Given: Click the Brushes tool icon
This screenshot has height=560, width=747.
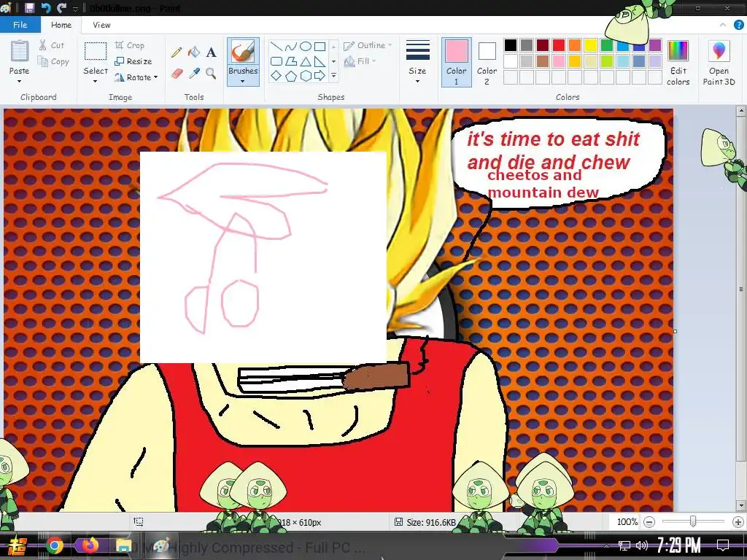Looking at the screenshot, I should [x=243, y=52].
